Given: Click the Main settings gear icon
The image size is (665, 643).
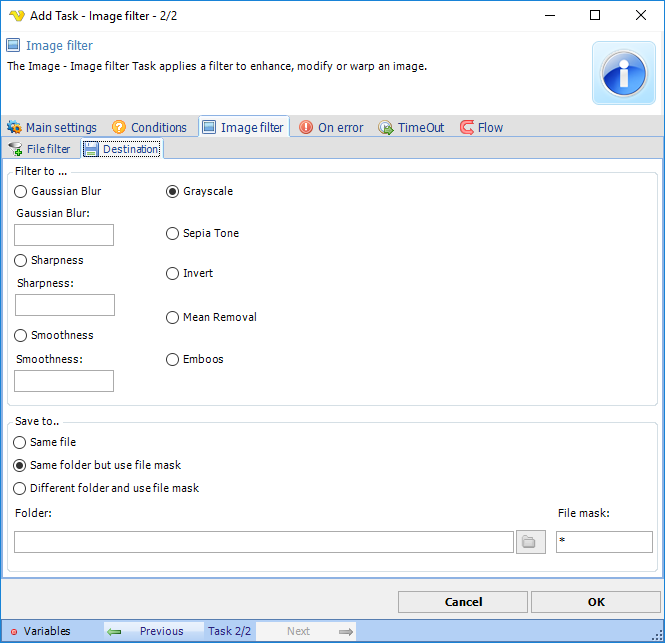Looking at the screenshot, I should [x=14, y=127].
